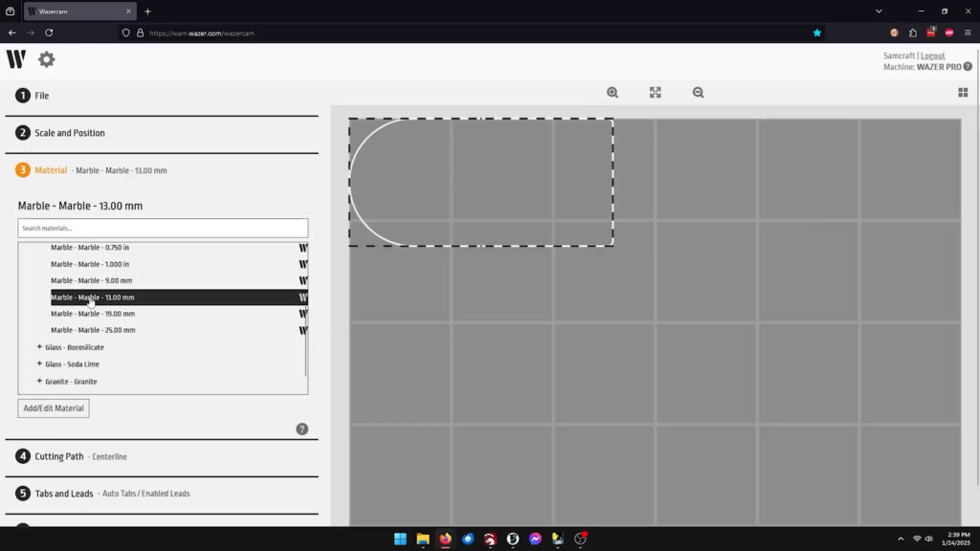Click the lock icon in address bar

pos(140,33)
